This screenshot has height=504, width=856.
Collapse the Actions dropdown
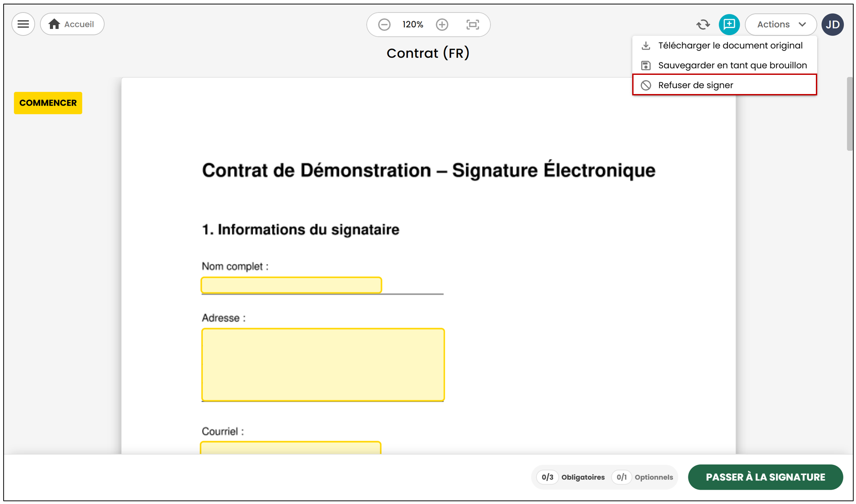pyautogui.click(x=781, y=25)
